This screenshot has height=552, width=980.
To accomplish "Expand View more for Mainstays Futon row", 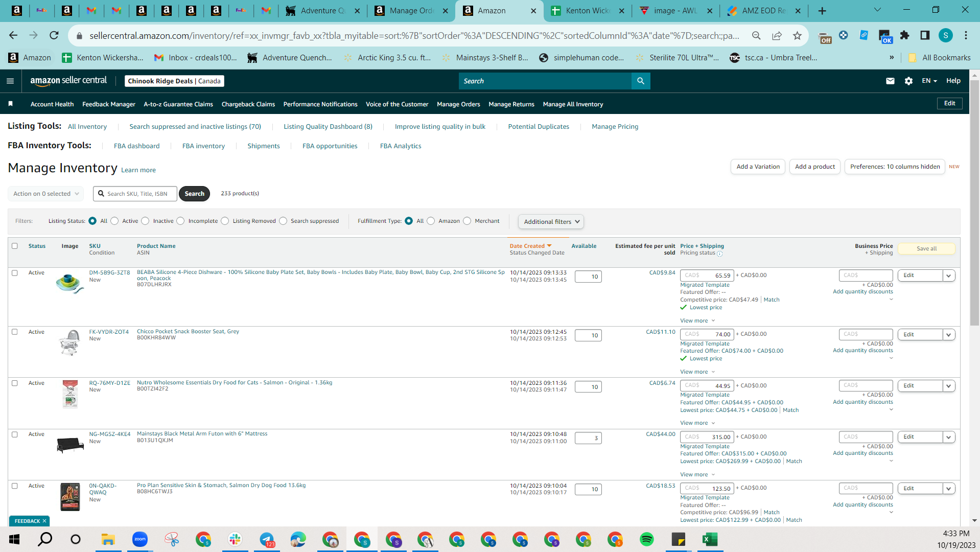I will point(697,475).
